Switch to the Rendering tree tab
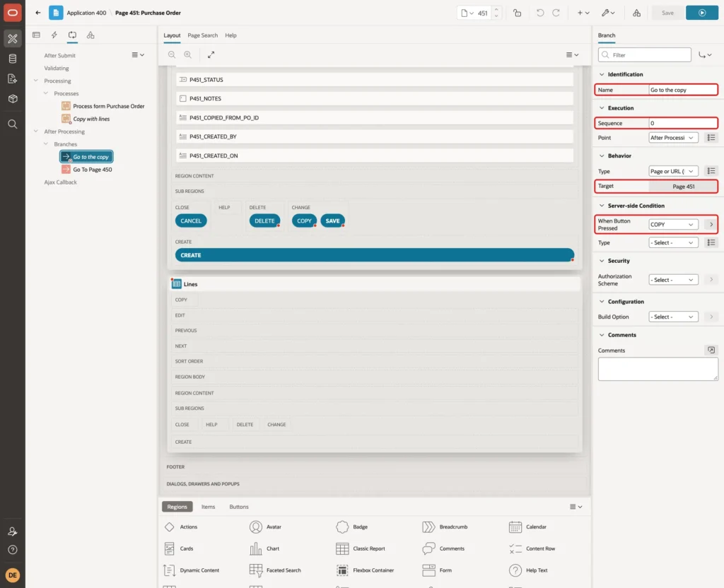This screenshot has width=724, height=588. [37, 35]
